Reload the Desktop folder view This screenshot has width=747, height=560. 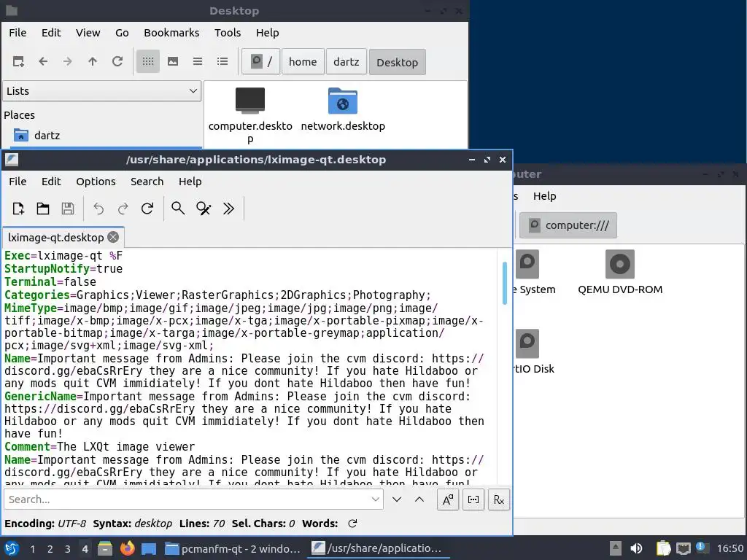[x=117, y=61]
